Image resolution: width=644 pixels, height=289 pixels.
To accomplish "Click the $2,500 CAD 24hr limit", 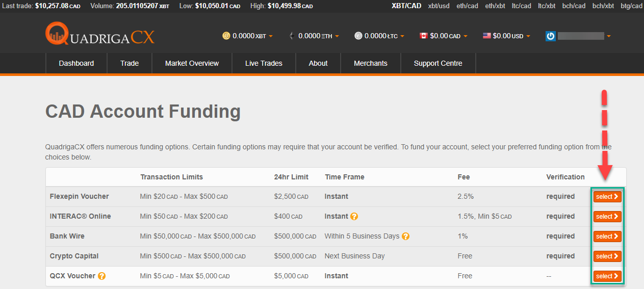I will coord(291,196).
